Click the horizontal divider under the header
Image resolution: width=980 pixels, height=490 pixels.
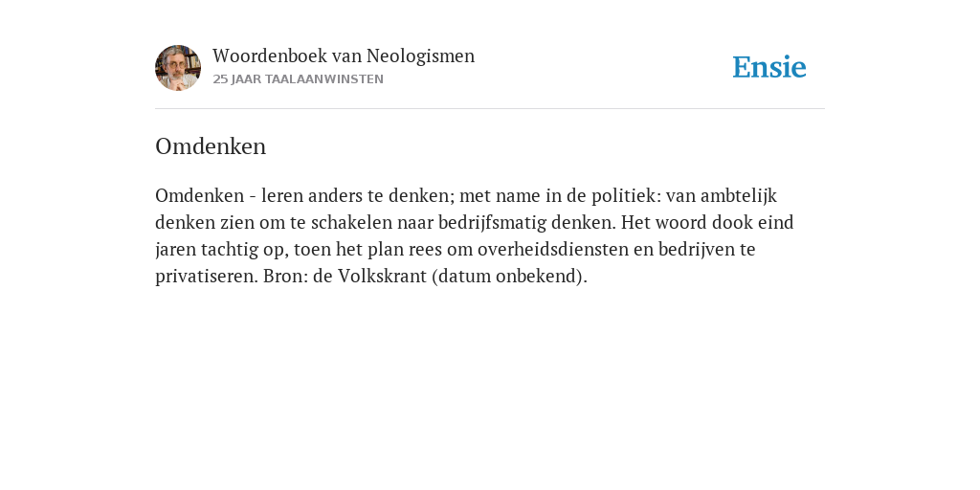click(x=490, y=109)
